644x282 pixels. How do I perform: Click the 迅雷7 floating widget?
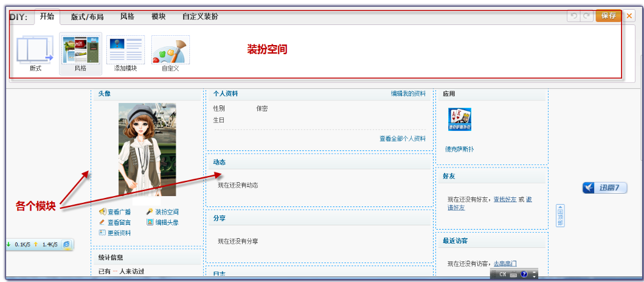click(x=604, y=188)
